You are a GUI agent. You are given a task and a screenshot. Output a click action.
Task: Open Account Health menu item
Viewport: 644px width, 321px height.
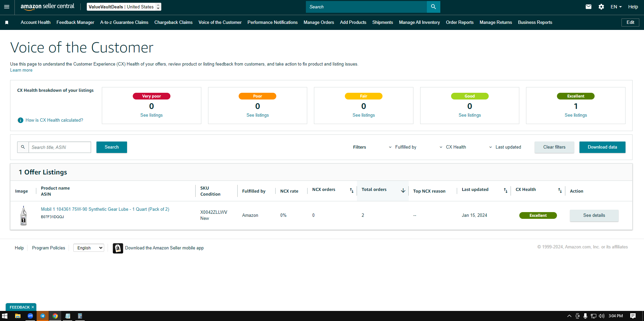point(36,23)
